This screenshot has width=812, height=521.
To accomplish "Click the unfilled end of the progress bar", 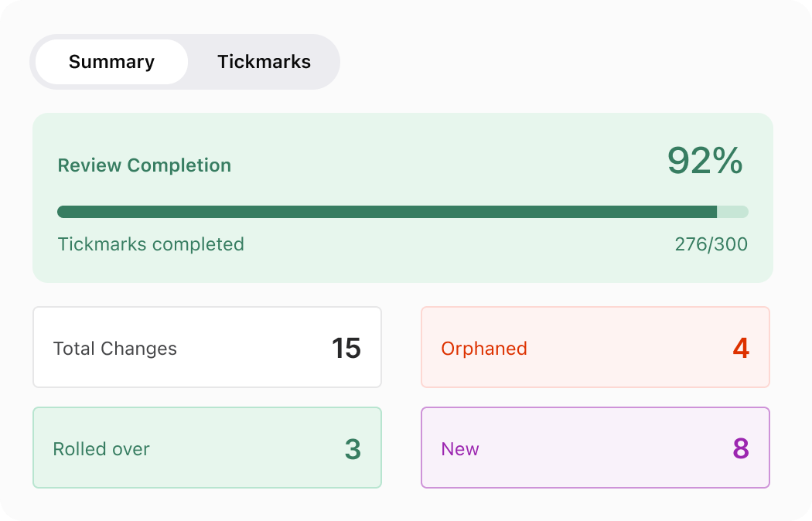I will pyautogui.click(x=733, y=212).
